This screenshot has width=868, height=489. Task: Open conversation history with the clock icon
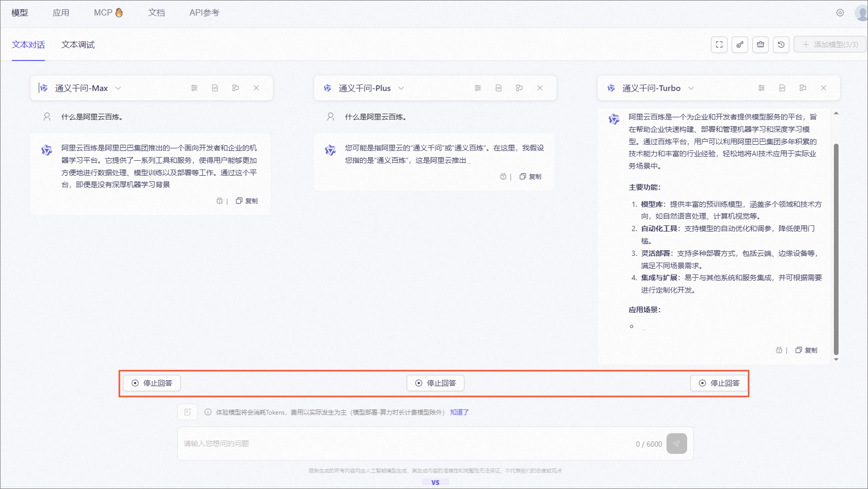[x=781, y=44]
